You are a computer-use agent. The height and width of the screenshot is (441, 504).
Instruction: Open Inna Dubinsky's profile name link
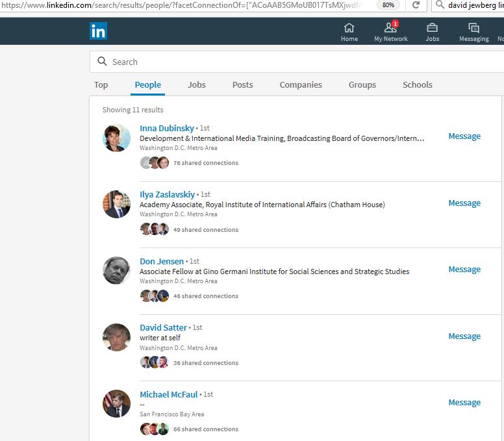click(167, 128)
